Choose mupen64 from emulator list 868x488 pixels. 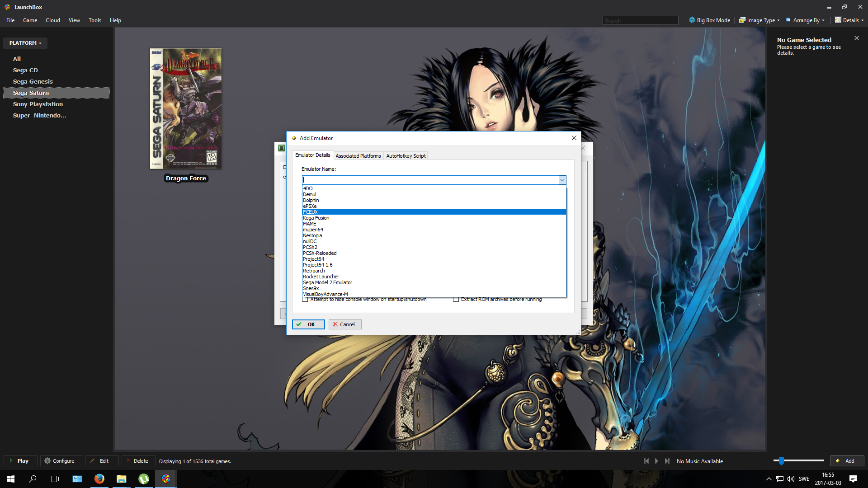[x=434, y=230]
